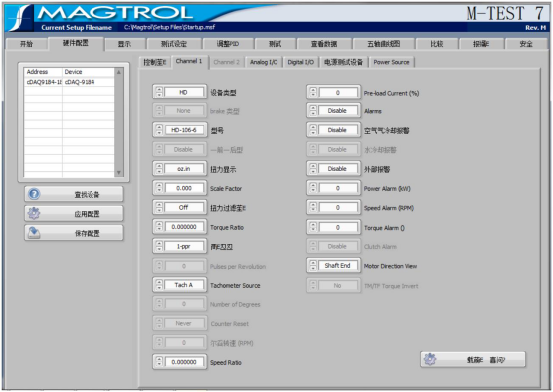The width and height of the screenshot is (553, 392).
Task: Click the help icon on the 查找设备 button
Action: click(34, 194)
